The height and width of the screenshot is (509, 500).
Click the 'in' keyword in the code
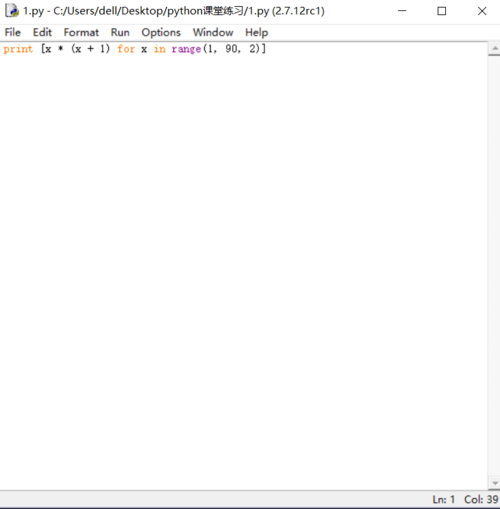[159, 49]
